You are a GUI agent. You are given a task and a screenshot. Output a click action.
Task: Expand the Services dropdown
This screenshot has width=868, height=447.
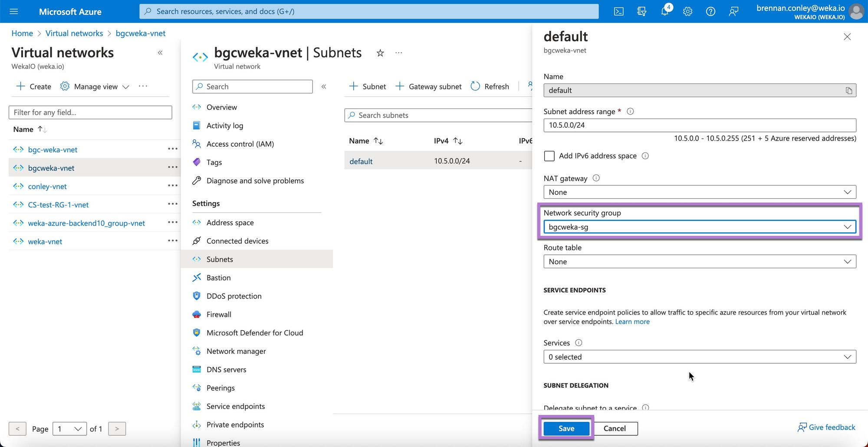(700, 357)
